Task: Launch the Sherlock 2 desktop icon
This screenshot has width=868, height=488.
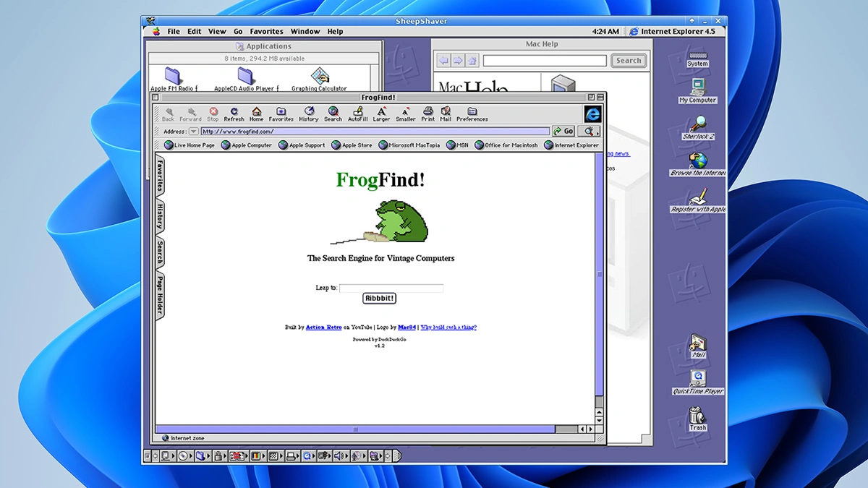Action: (x=698, y=128)
